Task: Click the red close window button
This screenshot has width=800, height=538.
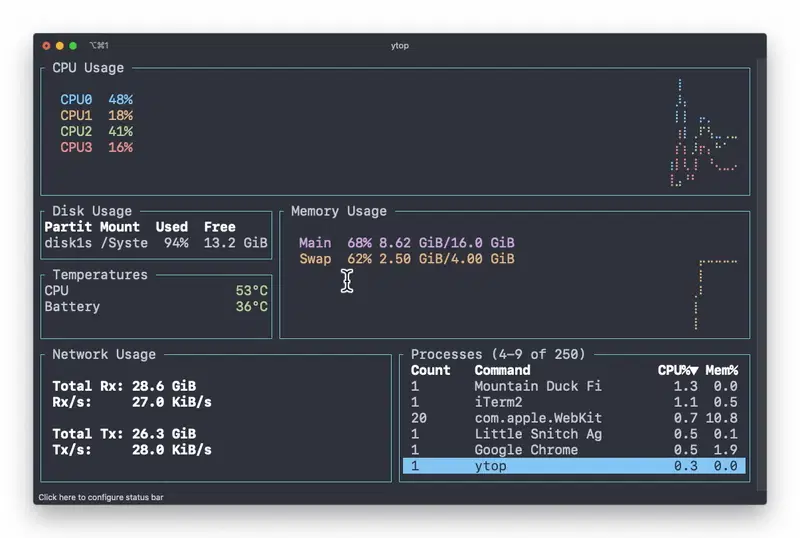Action: tap(46, 46)
